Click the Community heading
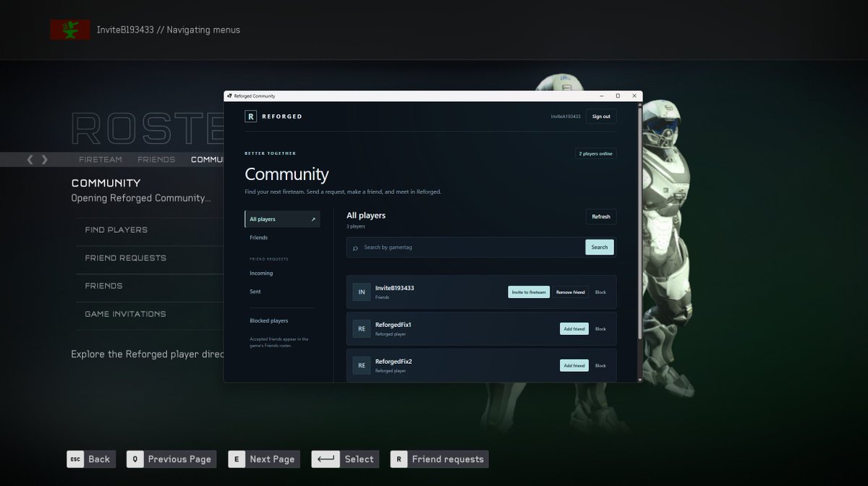Viewport: 868px width, 486px height. [286, 174]
